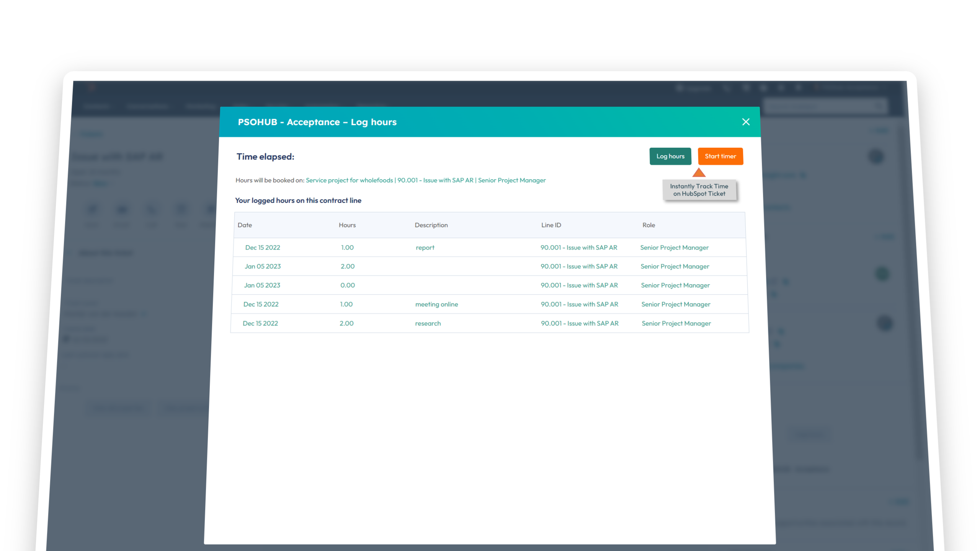Click the Date column header
This screenshot has width=980, height=551.
(245, 225)
